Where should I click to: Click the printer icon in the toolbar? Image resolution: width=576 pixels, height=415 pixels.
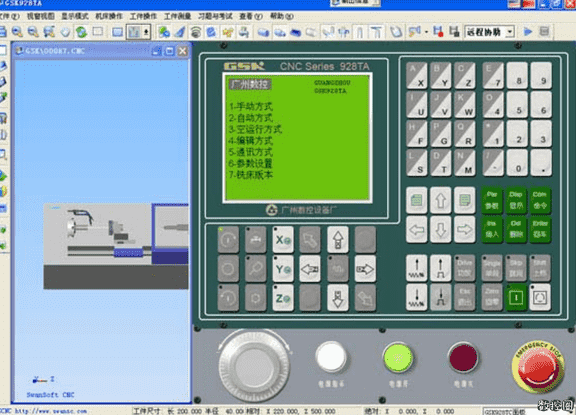pyautogui.click(x=244, y=32)
